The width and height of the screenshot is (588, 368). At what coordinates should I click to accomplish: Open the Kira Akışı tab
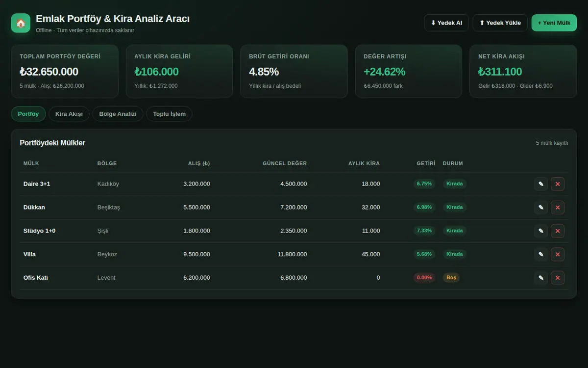(69, 114)
